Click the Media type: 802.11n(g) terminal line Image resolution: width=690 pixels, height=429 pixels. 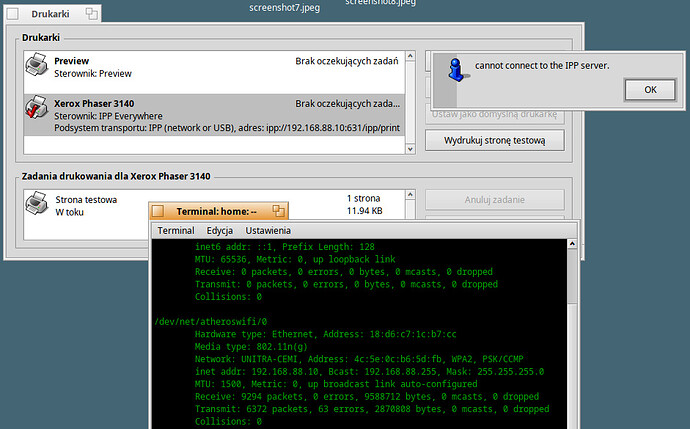click(251, 347)
